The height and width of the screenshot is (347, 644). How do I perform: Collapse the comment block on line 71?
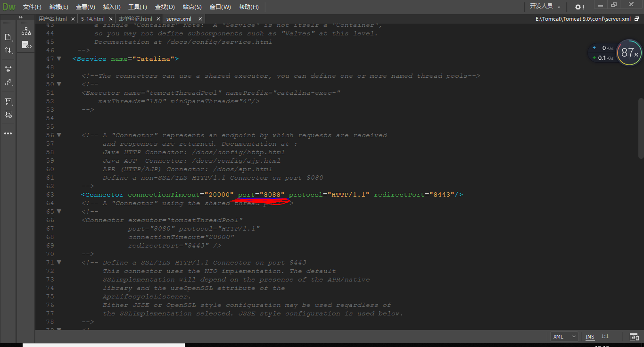(59, 263)
